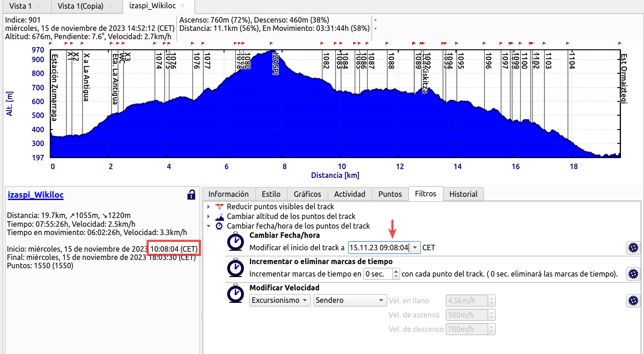Viewport: 644px width, 354px height.
Task: Click the Vel. en llano spinner arrows
Action: pos(491,301)
